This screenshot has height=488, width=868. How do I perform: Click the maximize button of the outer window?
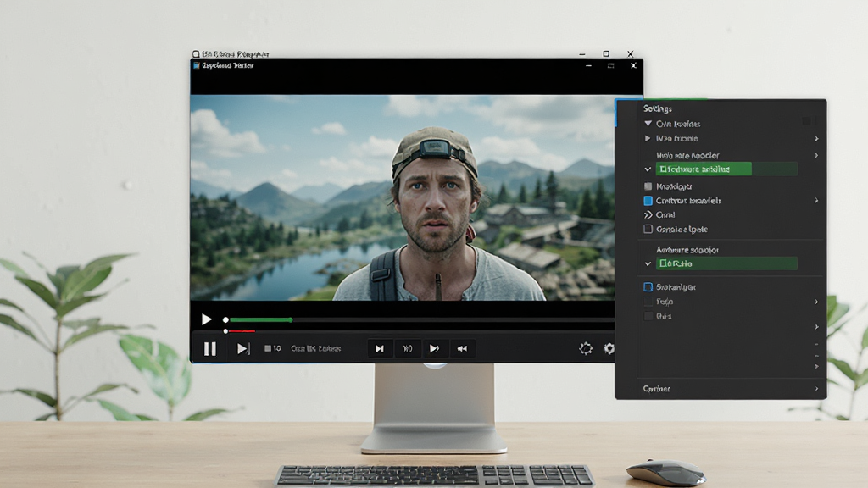(x=606, y=53)
